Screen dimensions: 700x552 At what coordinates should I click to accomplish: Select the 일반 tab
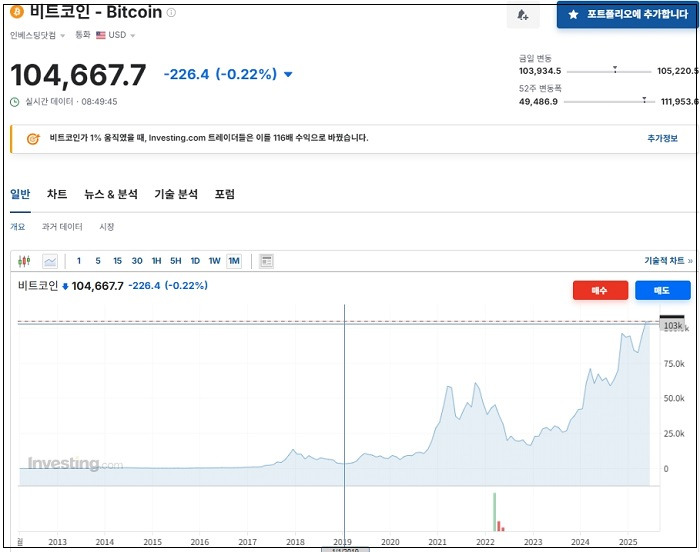[x=20, y=194]
